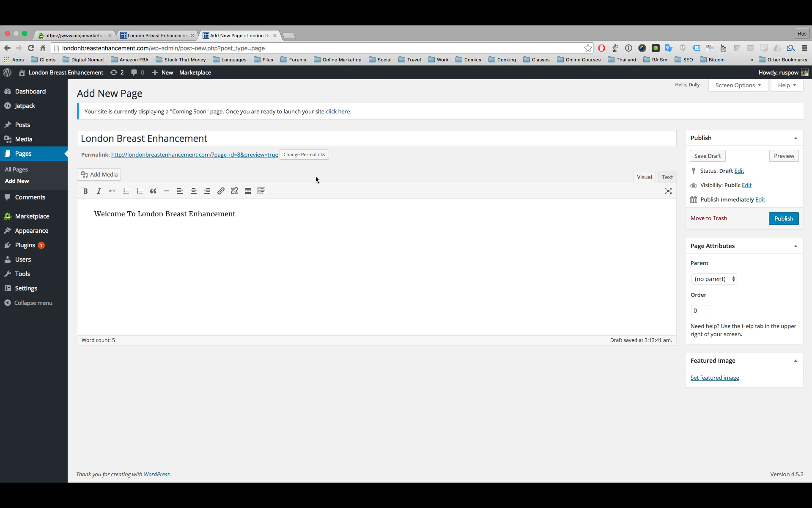
Task: Click the Insert Table icon
Action: [261, 191]
